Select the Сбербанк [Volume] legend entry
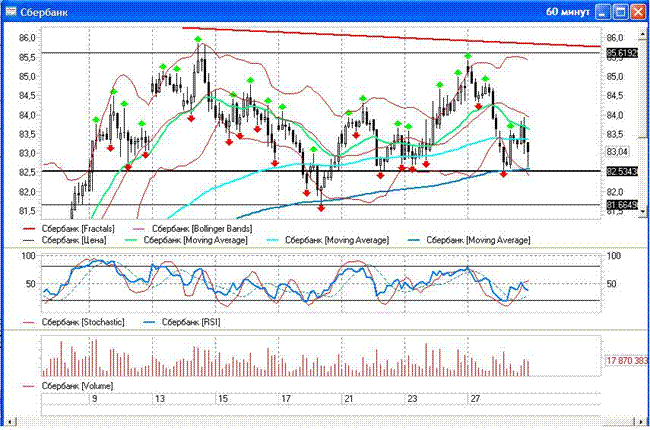 68,386
